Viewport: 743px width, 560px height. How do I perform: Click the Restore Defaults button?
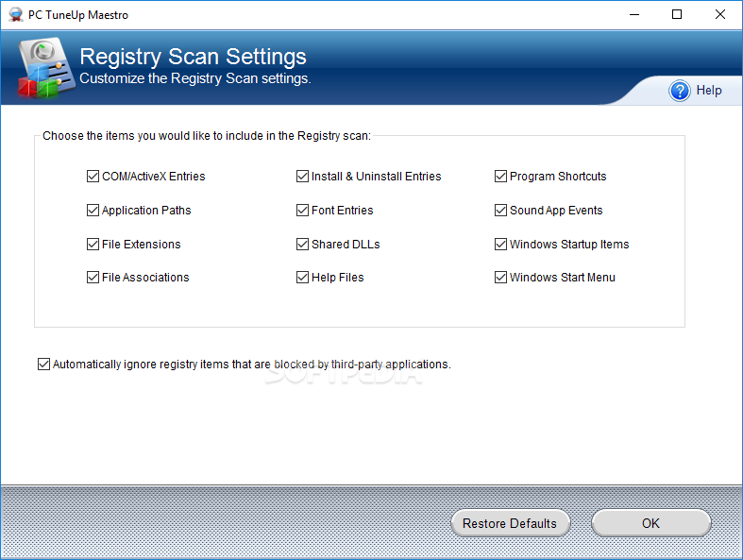pos(511,523)
